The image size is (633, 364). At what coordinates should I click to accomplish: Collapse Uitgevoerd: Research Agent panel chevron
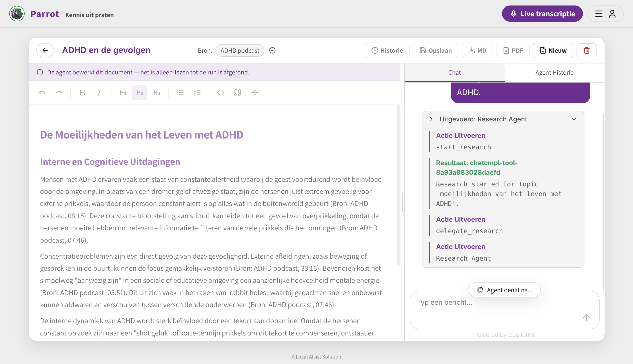click(x=574, y=119)
